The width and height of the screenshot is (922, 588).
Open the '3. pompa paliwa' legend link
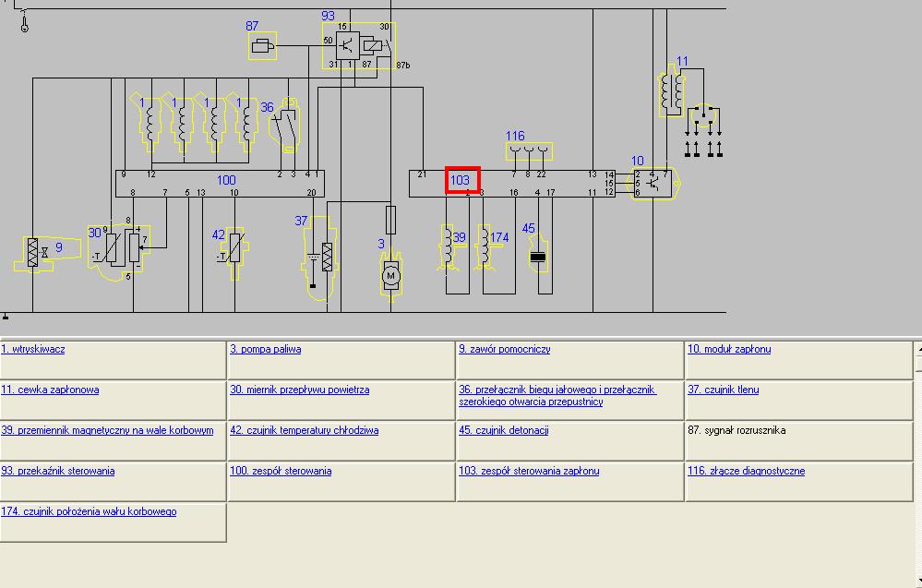point(266,349)
